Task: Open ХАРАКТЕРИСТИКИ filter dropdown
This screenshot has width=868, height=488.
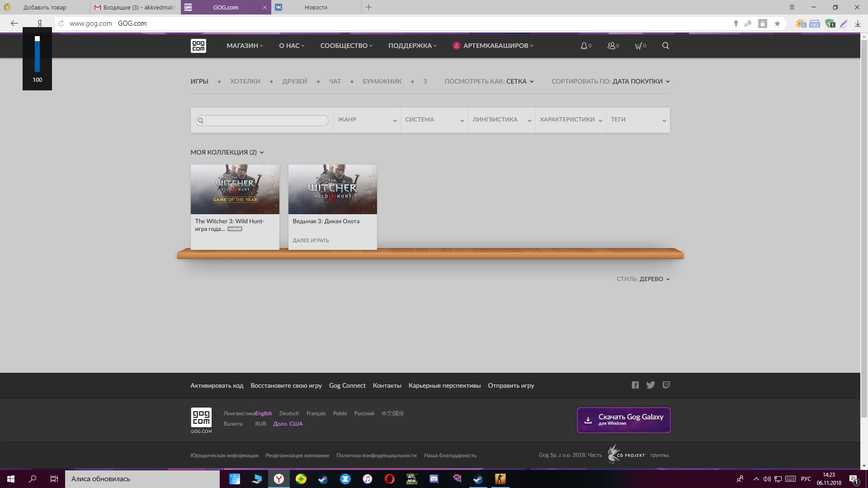Action: (x=571, y=120)
